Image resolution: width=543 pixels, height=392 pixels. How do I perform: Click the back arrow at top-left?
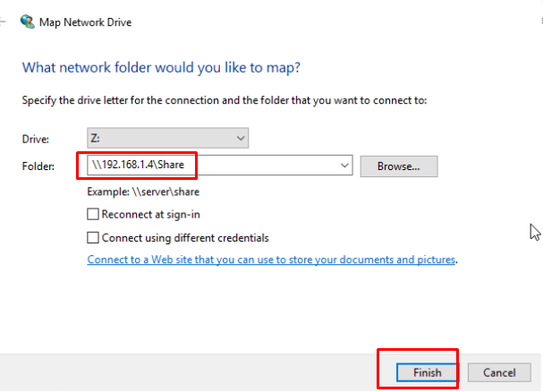(3, 21)
